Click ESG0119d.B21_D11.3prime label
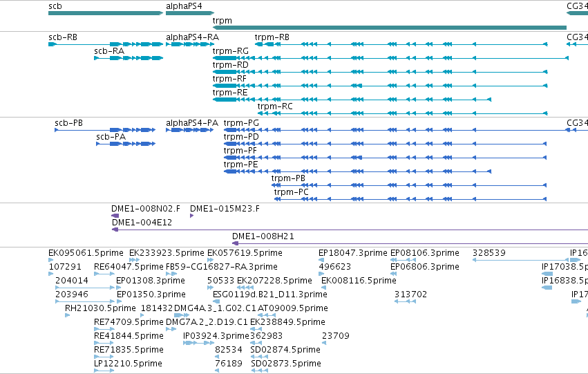 click(270, 294)
